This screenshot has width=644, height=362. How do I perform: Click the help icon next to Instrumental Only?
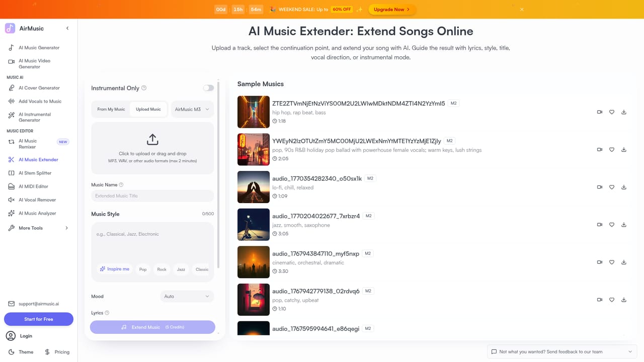(144, 88)
